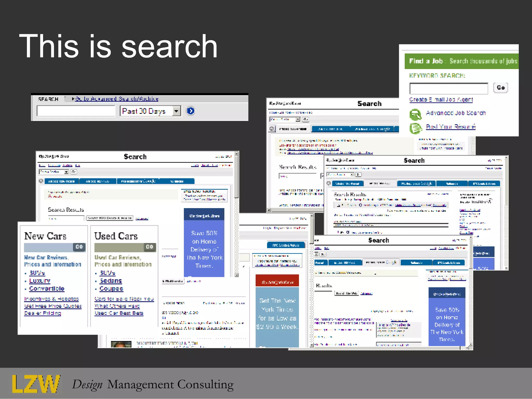
Task: Click the Save 50% on Home Delivery ad in left Search window
Action: click(204, 243)
